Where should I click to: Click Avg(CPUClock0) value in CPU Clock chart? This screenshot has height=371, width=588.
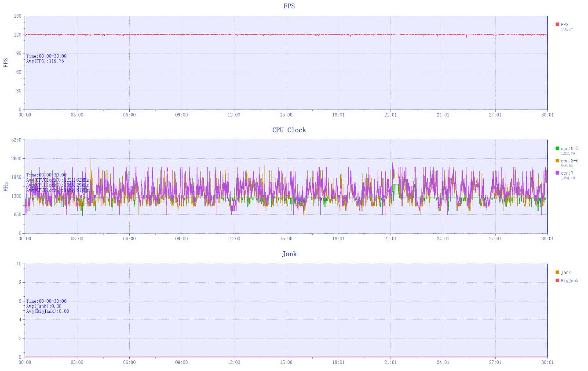[x=57, y=180]
